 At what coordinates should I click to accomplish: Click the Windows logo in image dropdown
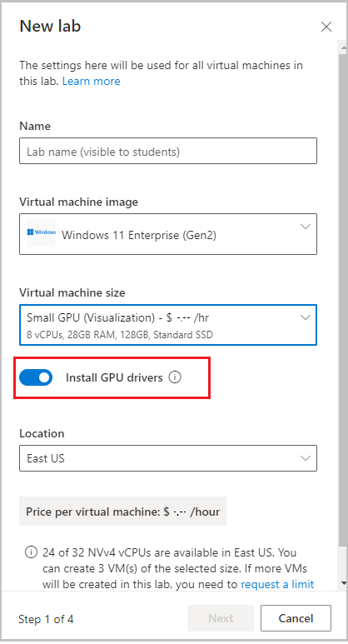[41, 232]
